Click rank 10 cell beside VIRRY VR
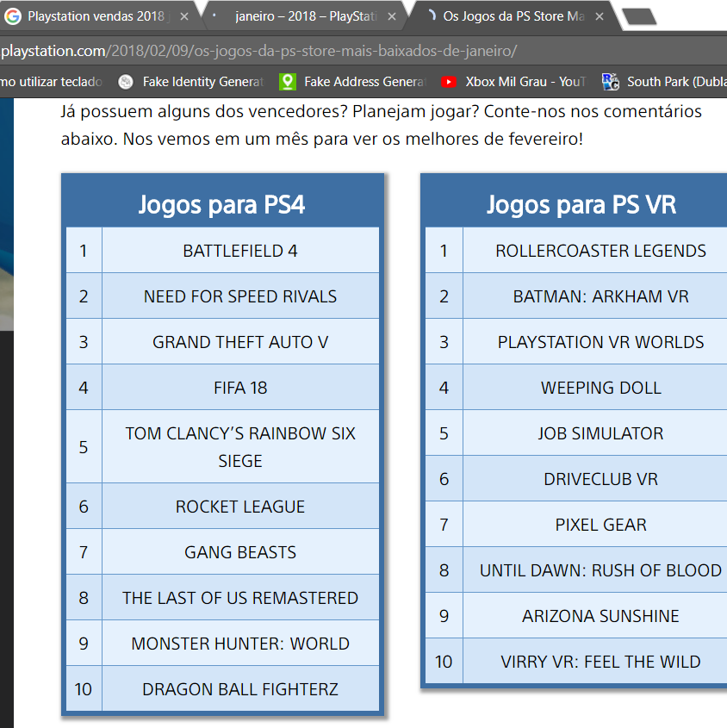The image size is (727, 728). [x=444, y=661]
